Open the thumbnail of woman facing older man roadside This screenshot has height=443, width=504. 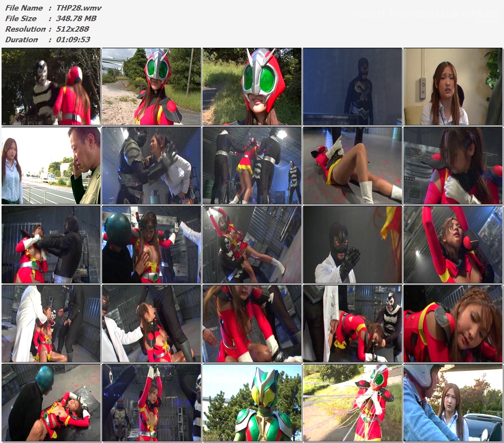coord(51,166)
